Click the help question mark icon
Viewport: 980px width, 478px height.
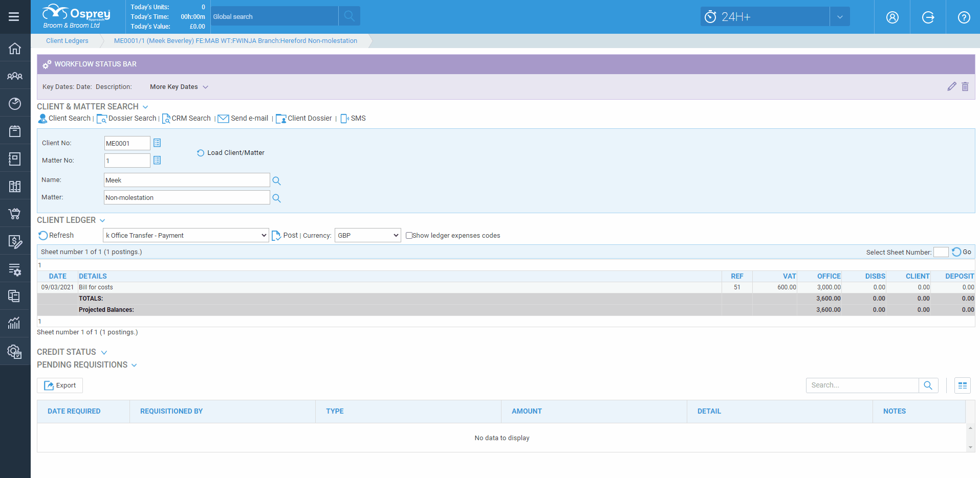pos(964,17)
